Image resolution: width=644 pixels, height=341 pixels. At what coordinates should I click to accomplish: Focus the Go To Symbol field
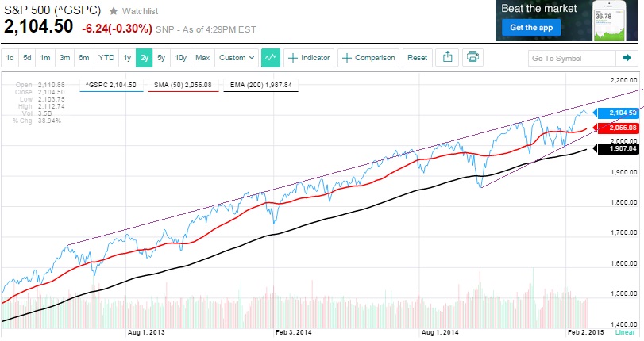[x=573, y=58]
